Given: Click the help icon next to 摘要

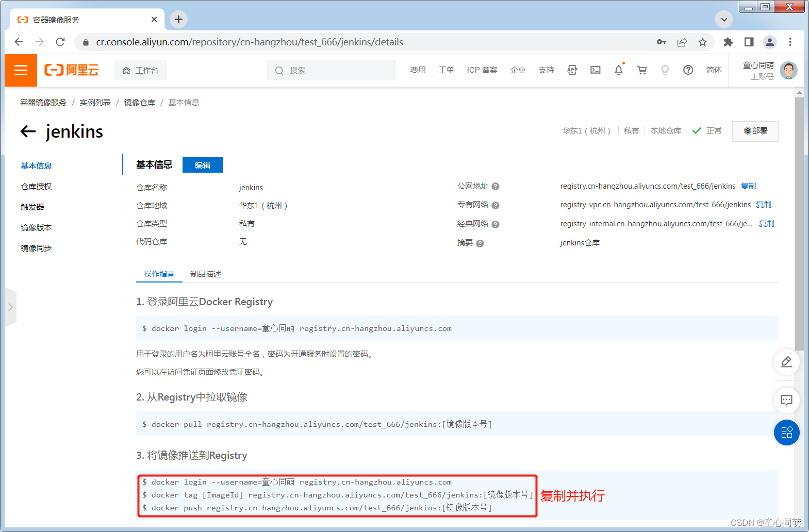Looking at the screenshot, I should pos(480,243).
